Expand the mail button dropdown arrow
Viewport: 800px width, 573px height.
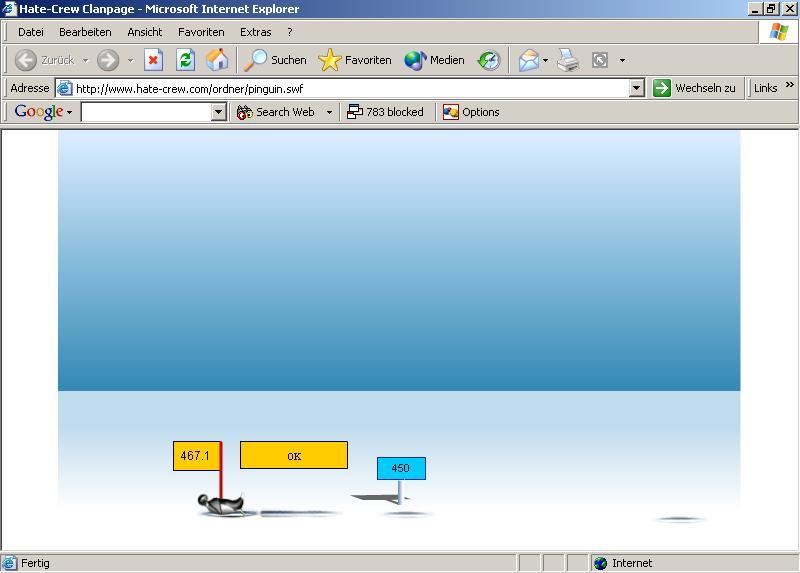[x=545, y=60]
